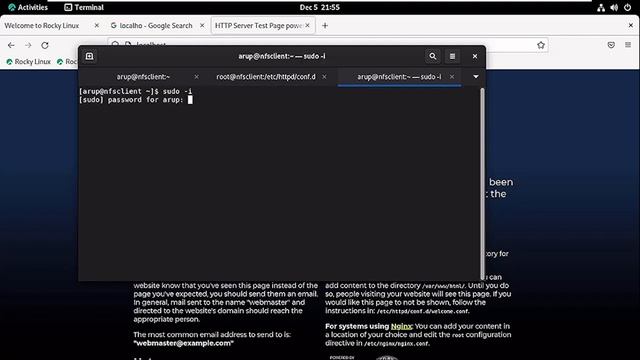Open the Terminal app menu in top bar
Screen dimensions: 640x360
84,7
